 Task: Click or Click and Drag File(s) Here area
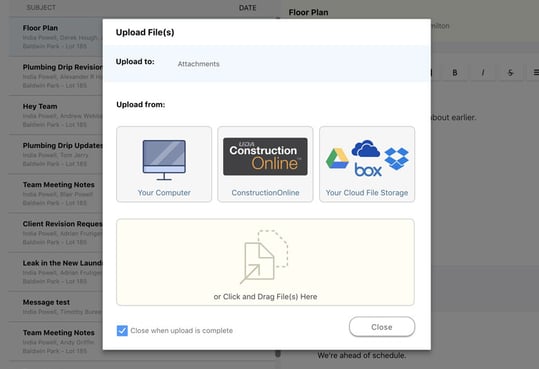(x=265, y=262)
